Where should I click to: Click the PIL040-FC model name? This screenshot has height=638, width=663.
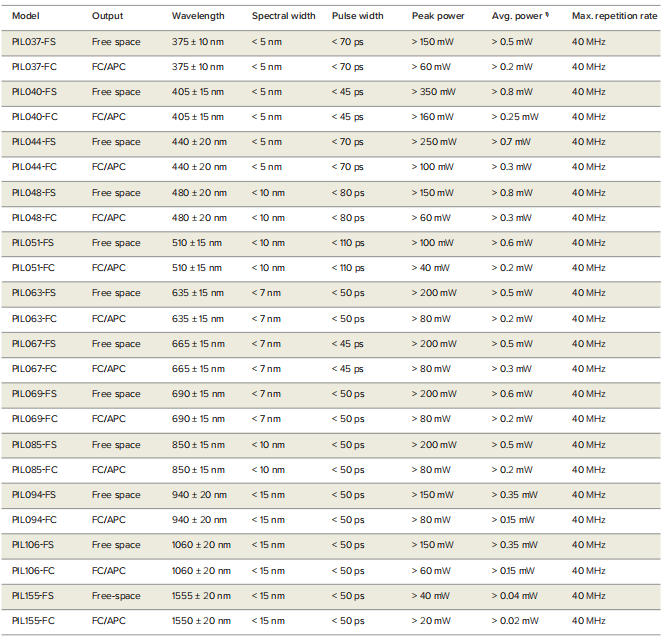(34, 117)
